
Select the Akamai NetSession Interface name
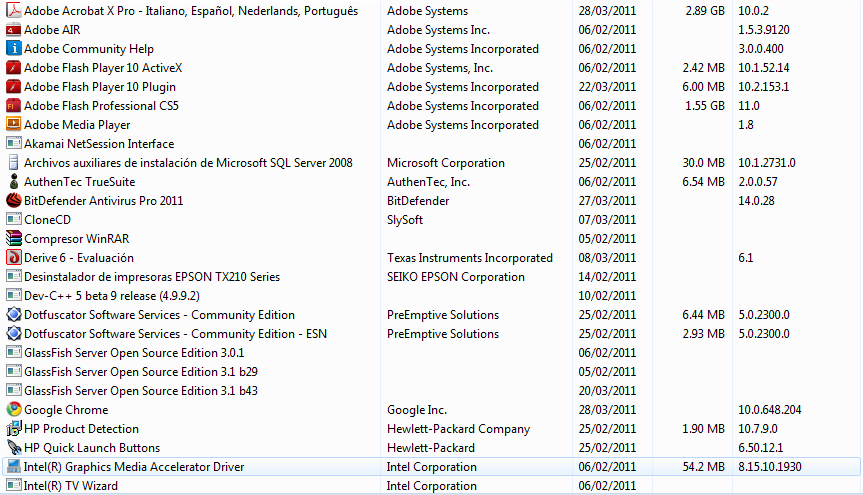coord(99,144)
